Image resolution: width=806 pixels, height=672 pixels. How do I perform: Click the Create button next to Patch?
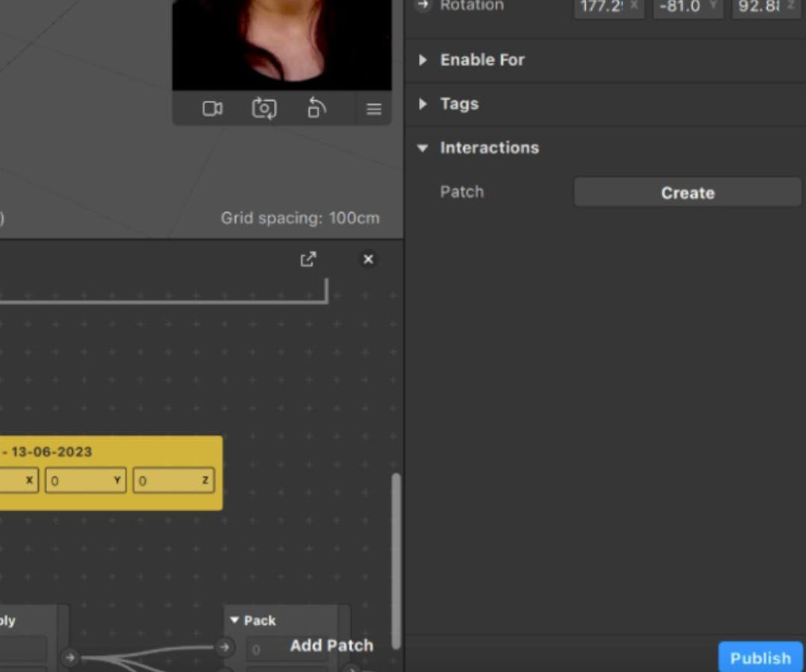pos(687,192)
